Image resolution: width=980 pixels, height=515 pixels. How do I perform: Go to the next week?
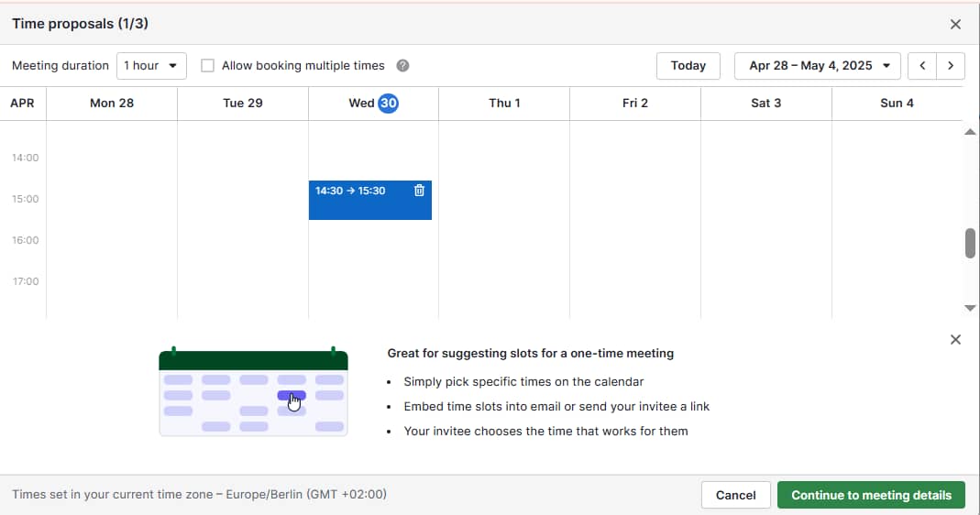coord(951,66)
